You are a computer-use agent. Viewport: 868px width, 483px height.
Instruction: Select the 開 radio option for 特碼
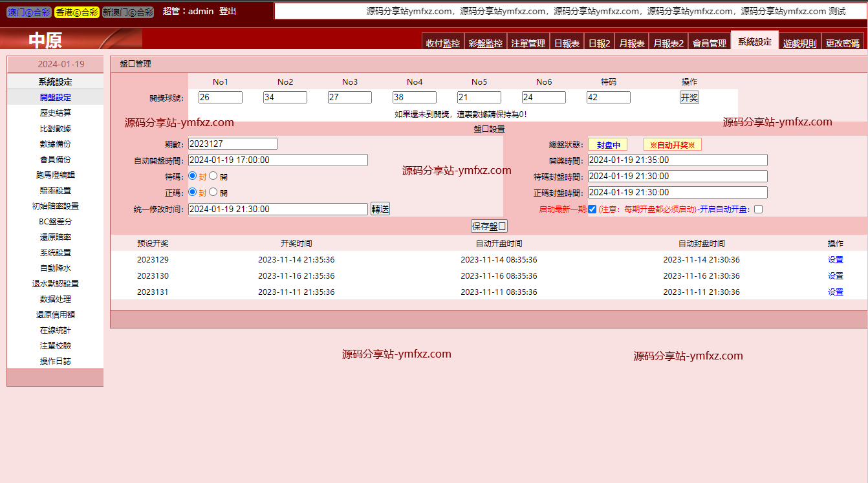click(x=213, y=175)
